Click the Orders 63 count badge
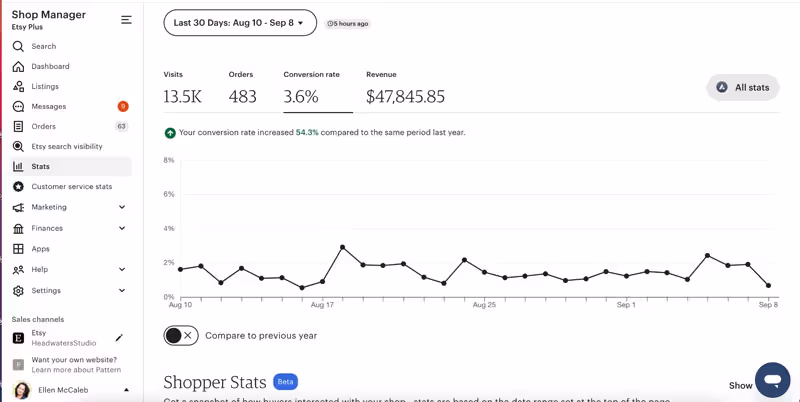Screen dimensions: 800x402 [x=121, y=126]
